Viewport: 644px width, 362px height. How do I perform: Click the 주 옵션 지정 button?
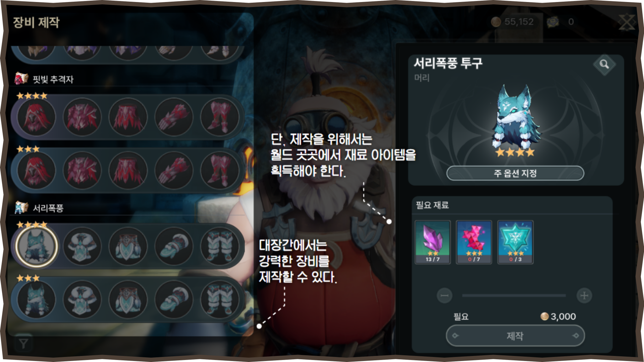click(515, 173)
